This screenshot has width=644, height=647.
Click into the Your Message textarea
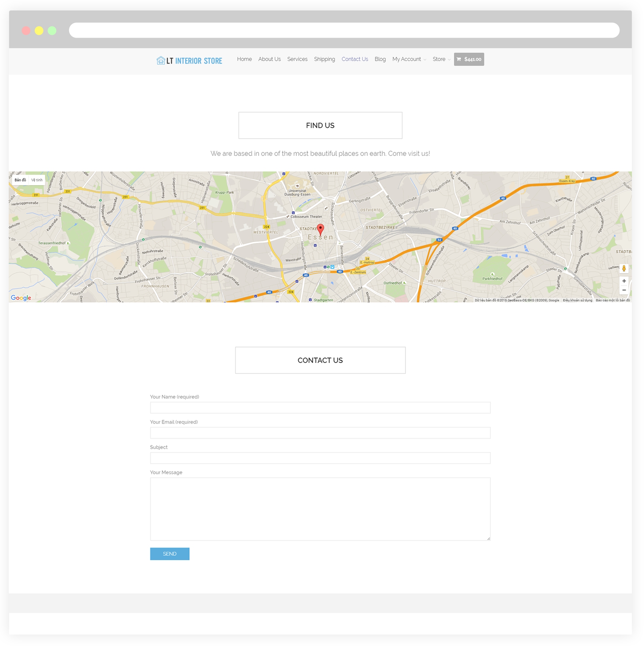(x=320, y=509)
